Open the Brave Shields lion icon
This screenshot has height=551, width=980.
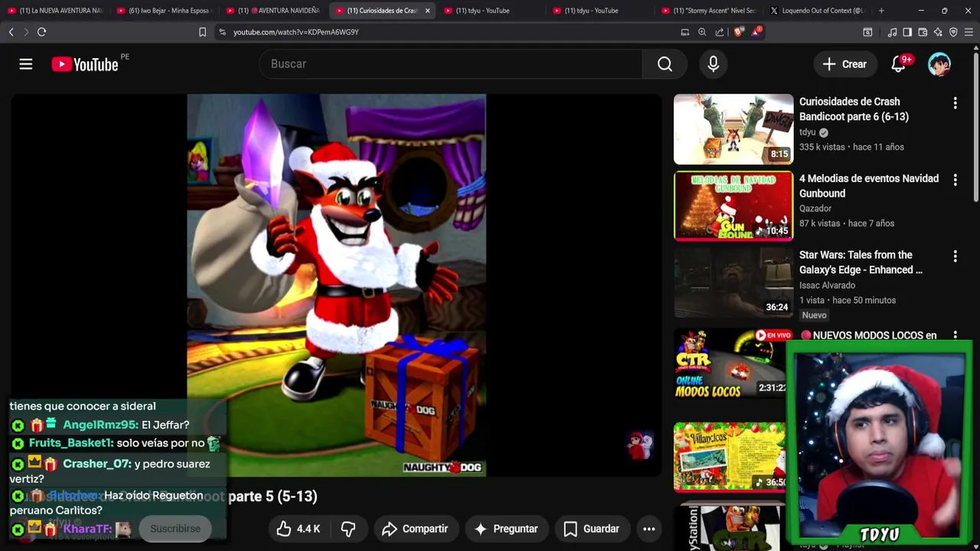[x=738, y=32]
